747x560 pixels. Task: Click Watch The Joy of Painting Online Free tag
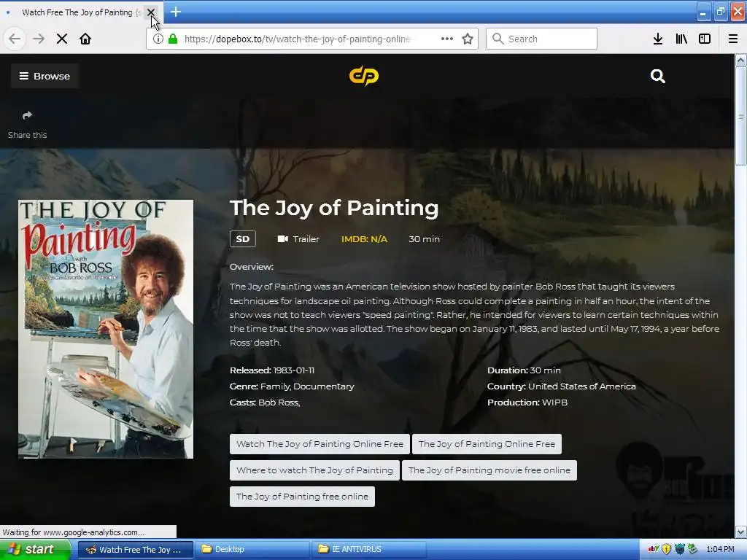[x=320, y=444]
